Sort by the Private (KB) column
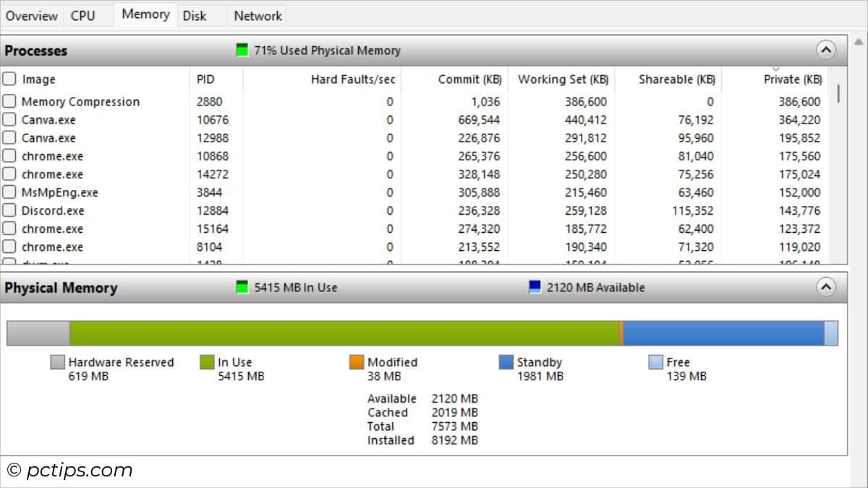 (792, 80)
